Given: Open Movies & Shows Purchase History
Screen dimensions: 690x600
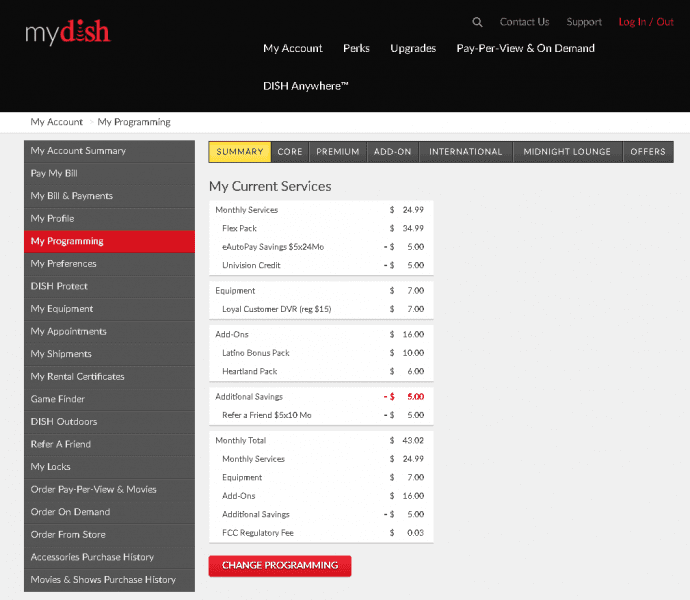Looking at the screenshot, I should [x=110, y=580].
